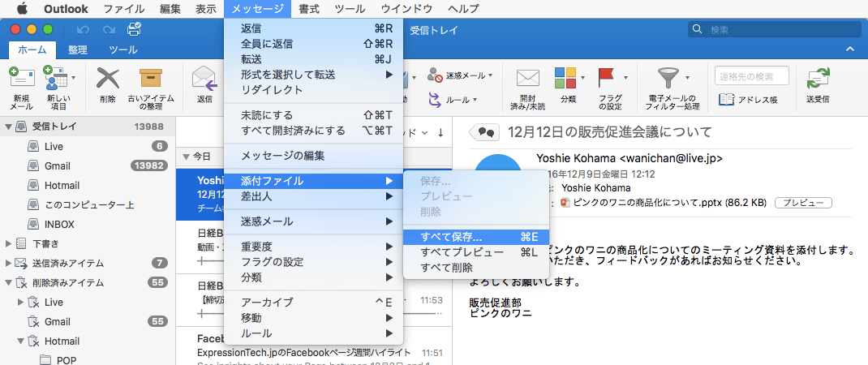Select Gmail under 削除済みアイテム

(x=88, y=321)
